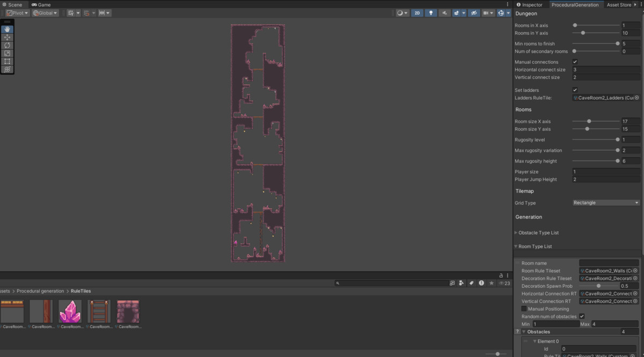Click the Player Jump Height field
The height and width of the screenshot is (357, 644).
pos(606,179)
